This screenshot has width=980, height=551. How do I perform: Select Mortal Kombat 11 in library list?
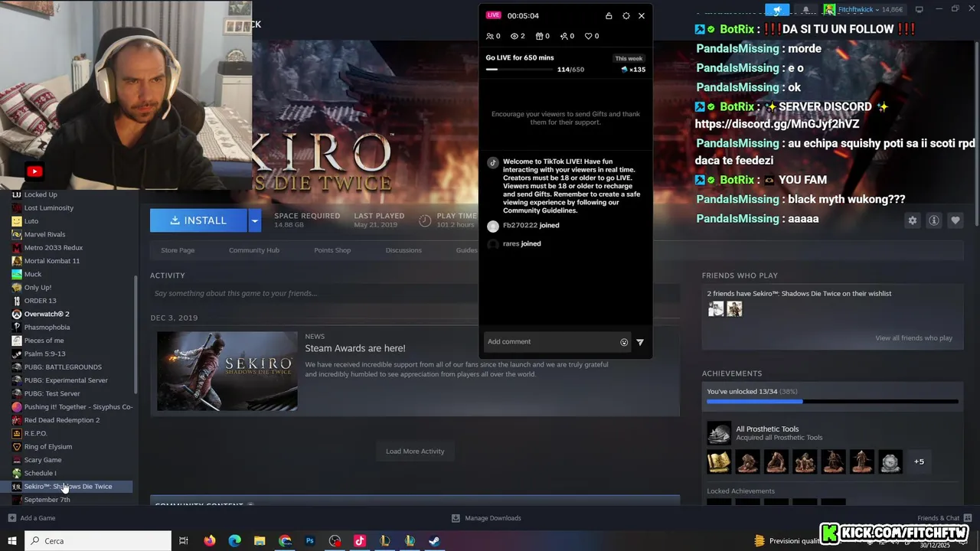(x=51, y=261)
